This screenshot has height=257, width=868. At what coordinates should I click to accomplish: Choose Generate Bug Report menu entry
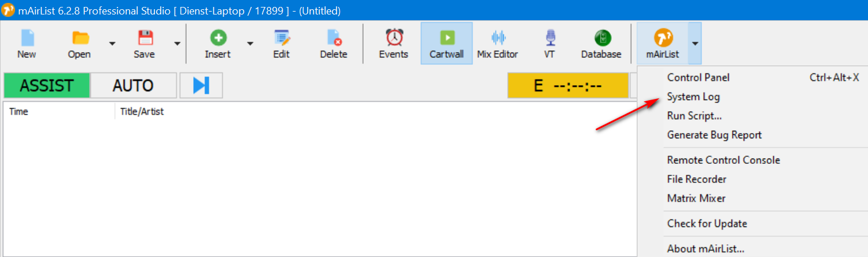point(714,135)
